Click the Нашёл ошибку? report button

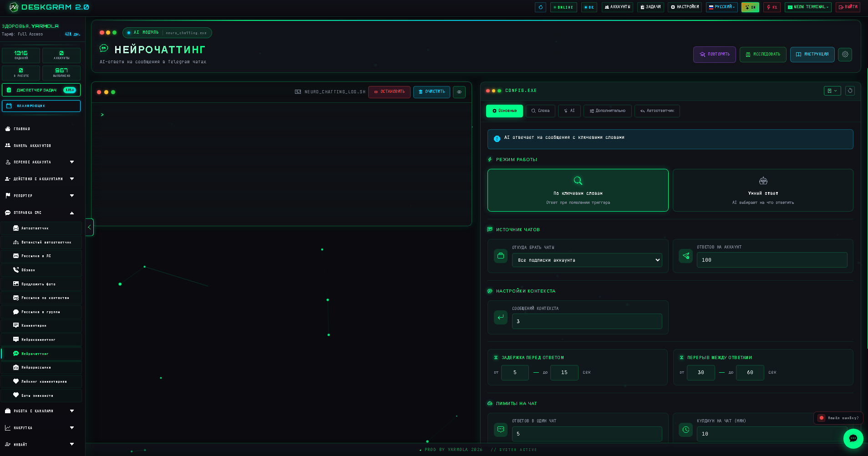coord(838,418)
